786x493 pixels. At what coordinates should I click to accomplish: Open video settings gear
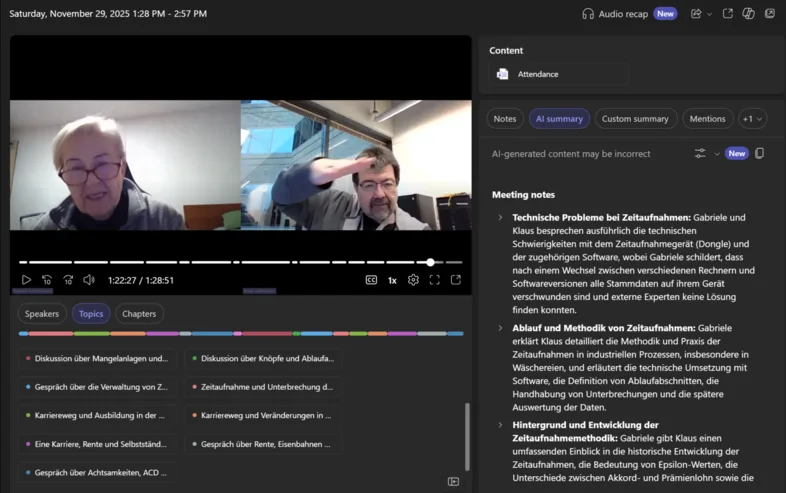(x=413, y=280)
